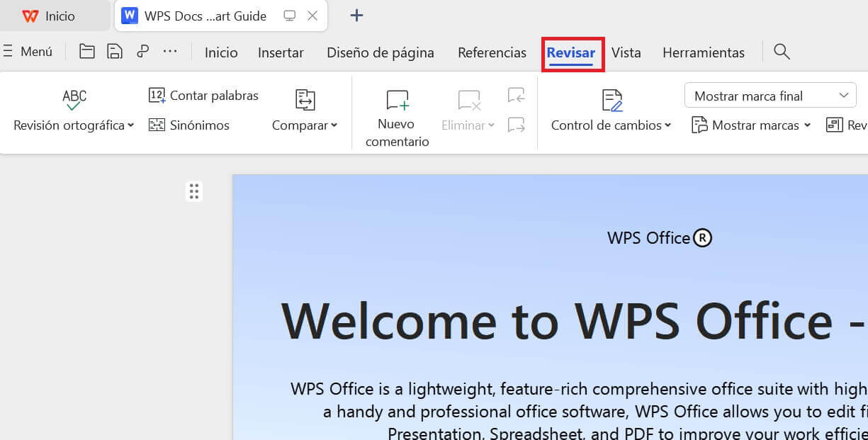Open the Mostrar marca final dropdown
Viewport: 868px width, 440px height.
pos(770,95)
